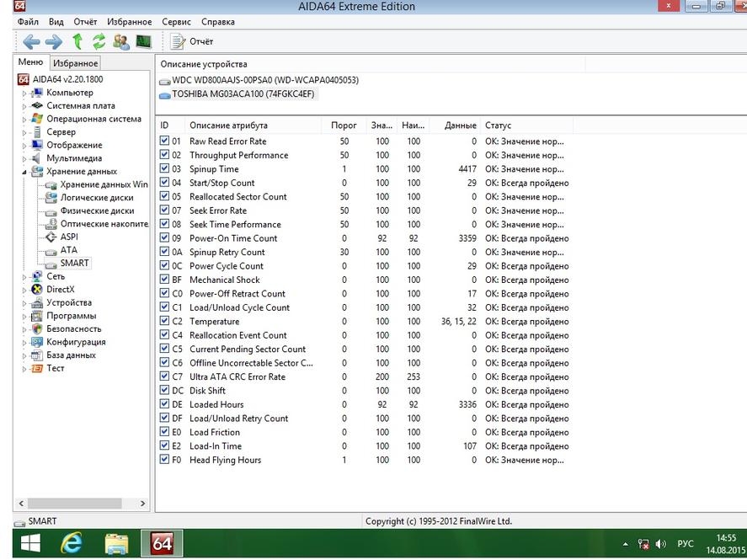Sort by Статус column header

point(526,125)
